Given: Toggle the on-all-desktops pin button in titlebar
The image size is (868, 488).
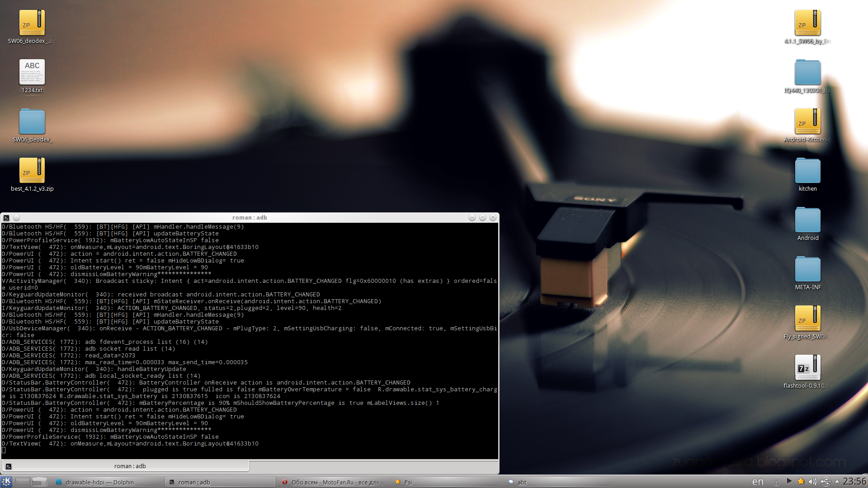Looking at the screenshot, I should click(x=17, y=218).
